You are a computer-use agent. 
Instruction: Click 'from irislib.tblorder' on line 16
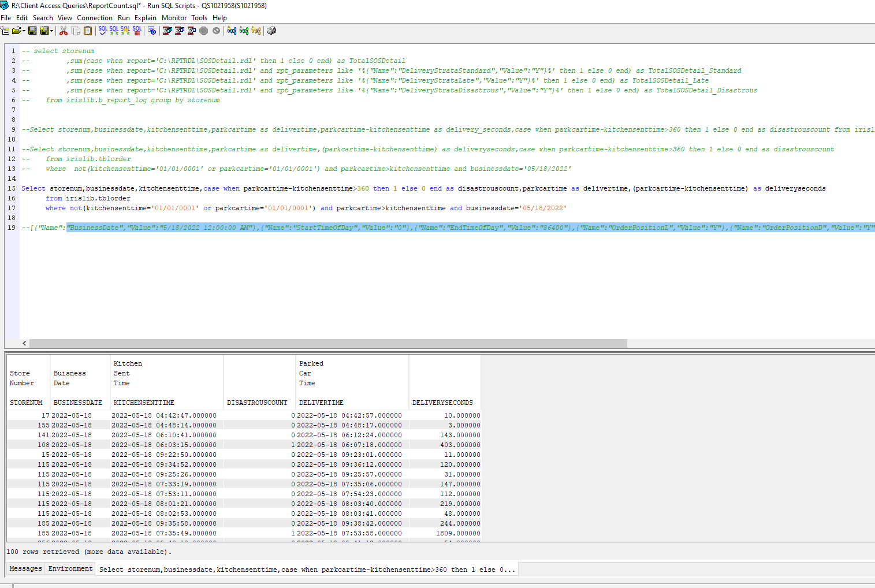click(88, 198)
